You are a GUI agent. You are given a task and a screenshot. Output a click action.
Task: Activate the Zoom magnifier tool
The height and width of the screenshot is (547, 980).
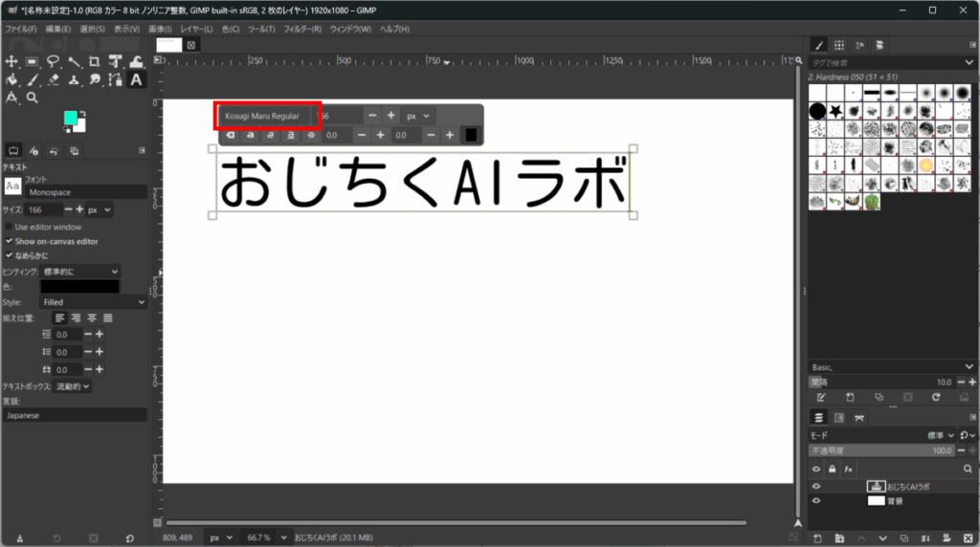click(x=32, y=98)
